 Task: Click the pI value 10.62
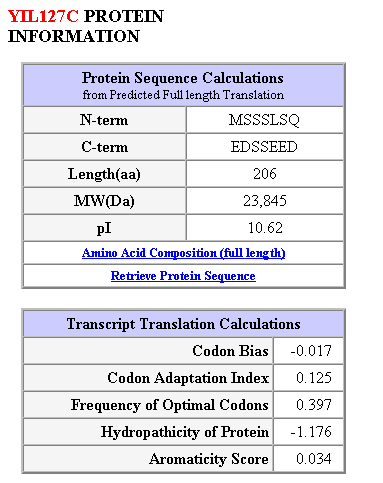(x=265, y=228)
